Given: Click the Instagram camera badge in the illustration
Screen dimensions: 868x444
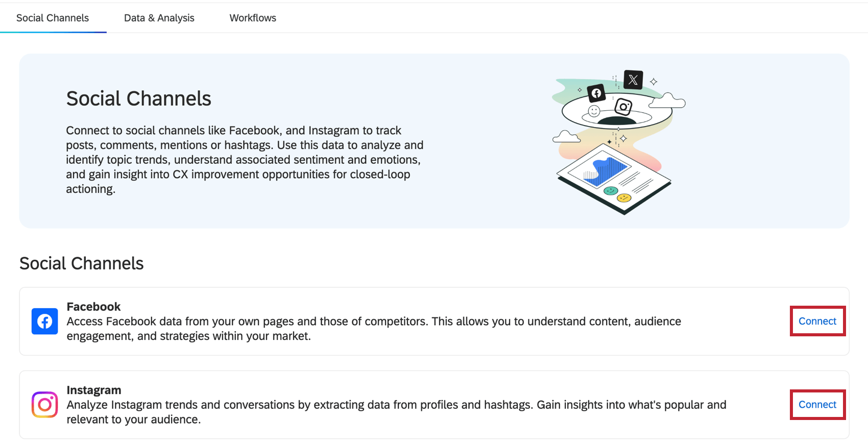Looking at the screenshot, I should click(x=623, y=107).
